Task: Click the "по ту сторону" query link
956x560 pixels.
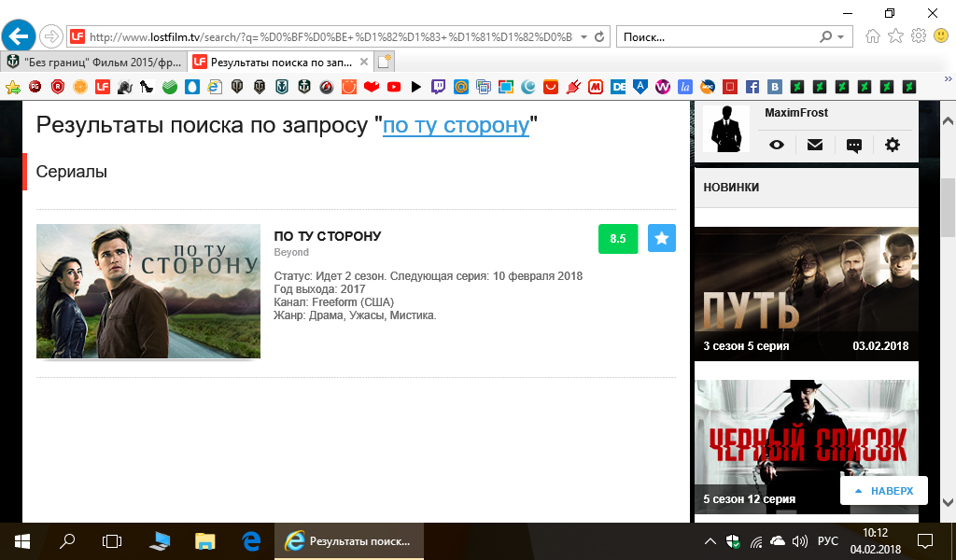Action: tap(456, 125)
